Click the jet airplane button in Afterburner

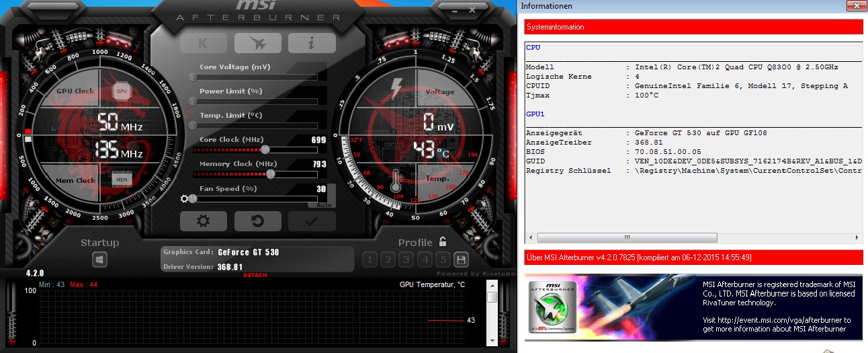(258, 43)
